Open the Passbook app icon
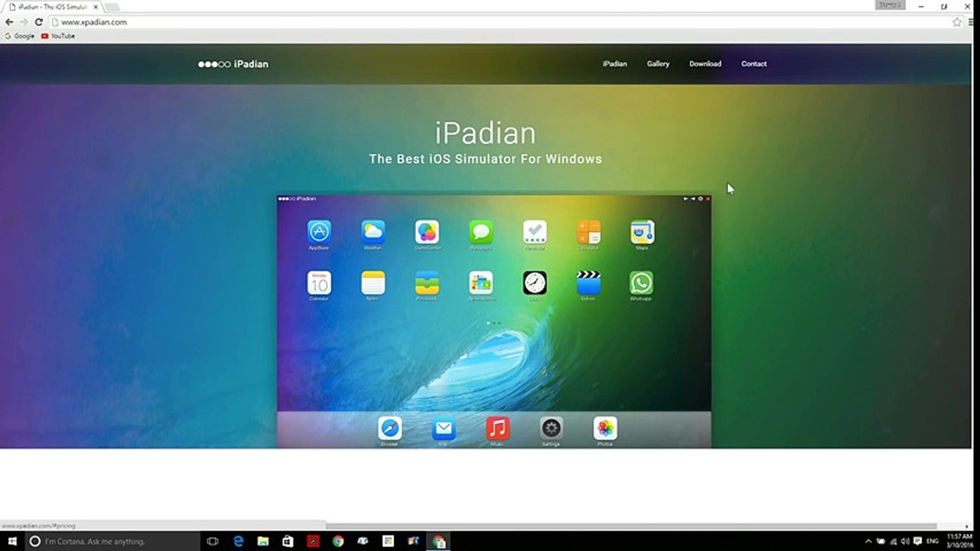 coord(427,282)
